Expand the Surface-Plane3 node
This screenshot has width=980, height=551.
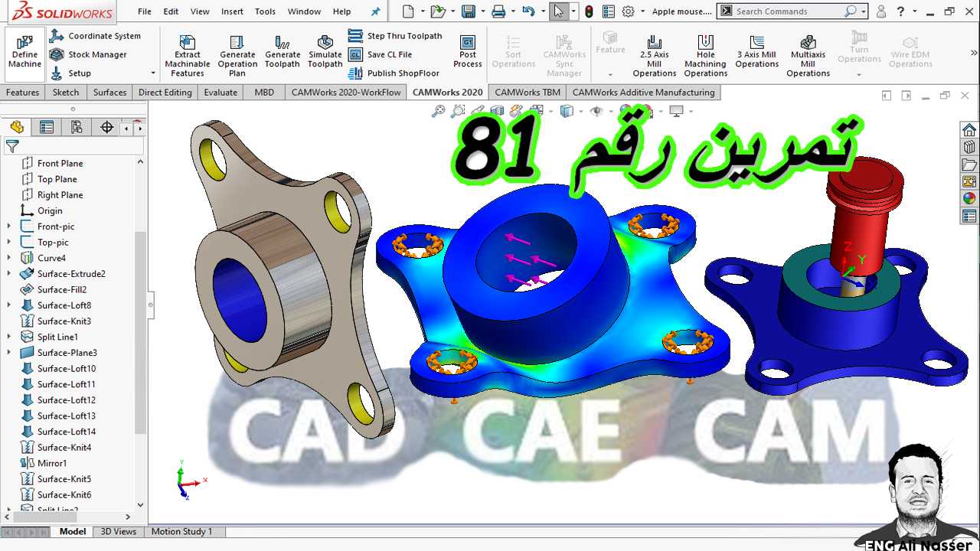coord(9,353)
